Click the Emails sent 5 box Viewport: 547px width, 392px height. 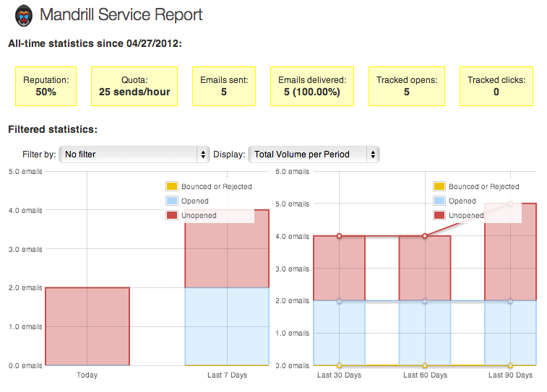coord(224,86)
